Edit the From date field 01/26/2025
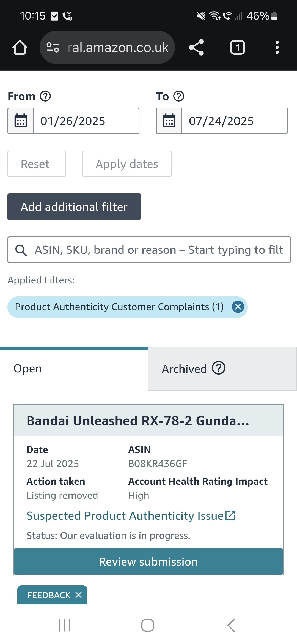This screenshot has height=644, width=297. (86, 121)
